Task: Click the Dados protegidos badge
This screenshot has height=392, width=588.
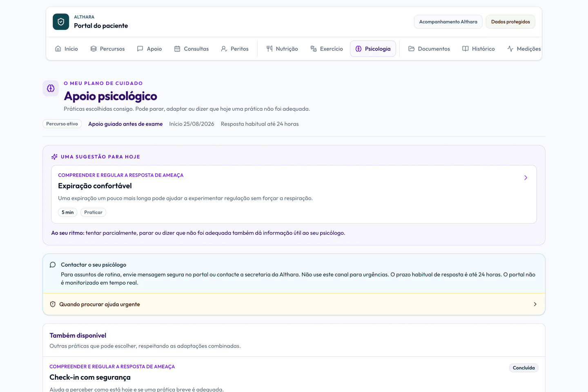Action: [510, 22]
